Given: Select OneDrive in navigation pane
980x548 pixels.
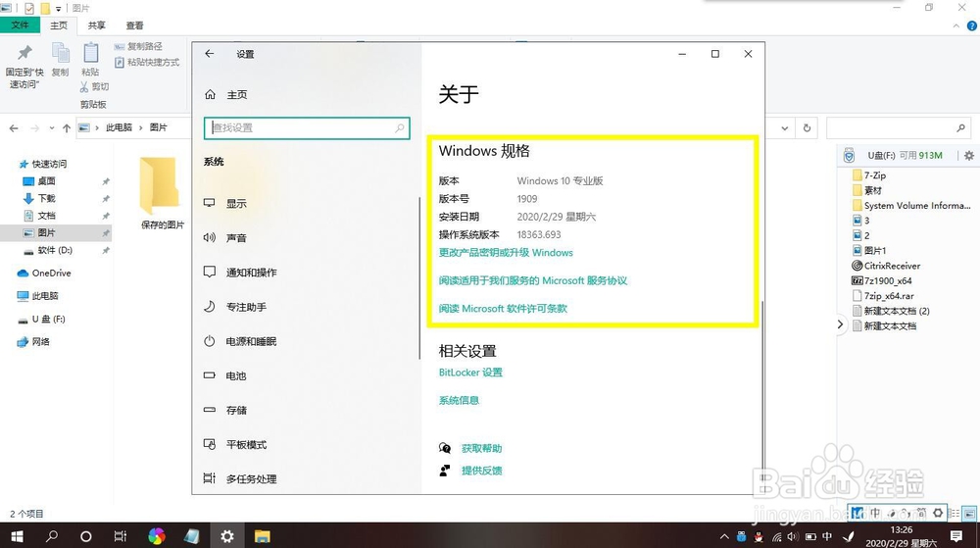Looking at the screenshot, I should [44, 274].
